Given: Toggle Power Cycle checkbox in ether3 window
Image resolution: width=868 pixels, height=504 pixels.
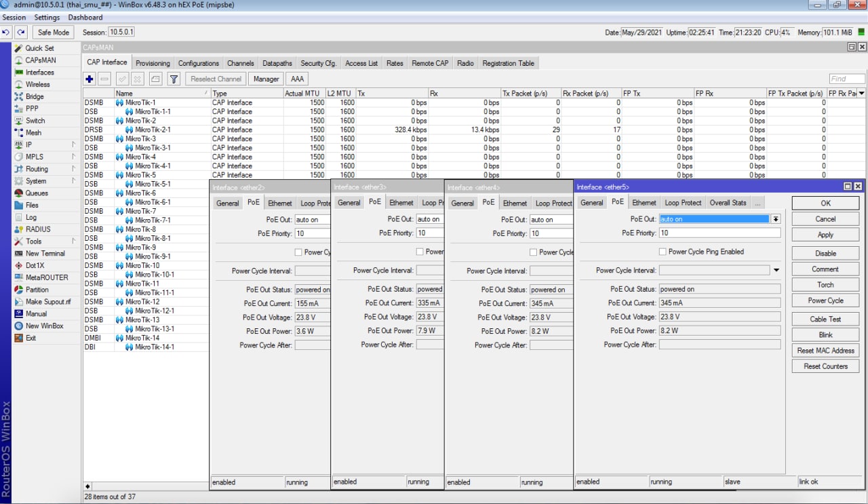Looking at the screenshot, I should 420,252.
